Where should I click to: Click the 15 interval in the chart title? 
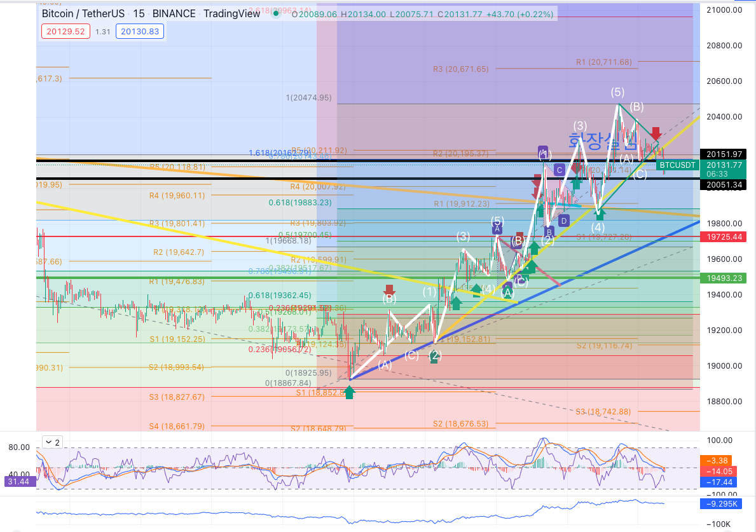tap(139, 13)
